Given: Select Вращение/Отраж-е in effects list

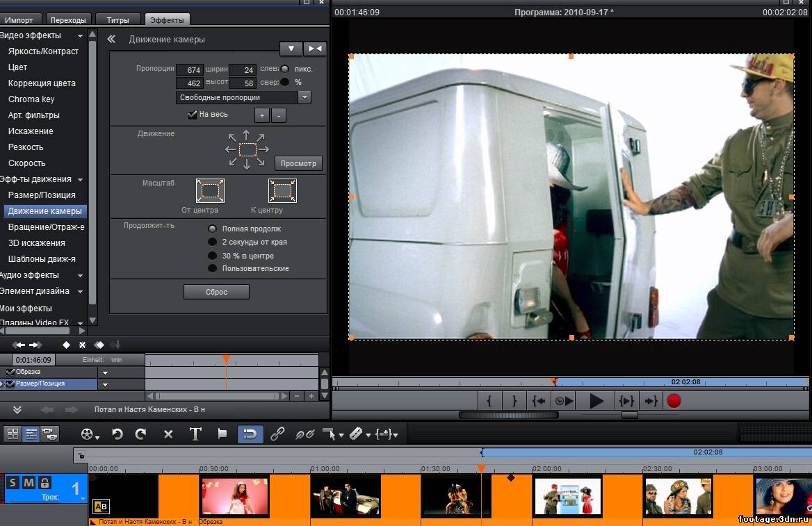Looking at the screenshot, I should click(46, 227).
